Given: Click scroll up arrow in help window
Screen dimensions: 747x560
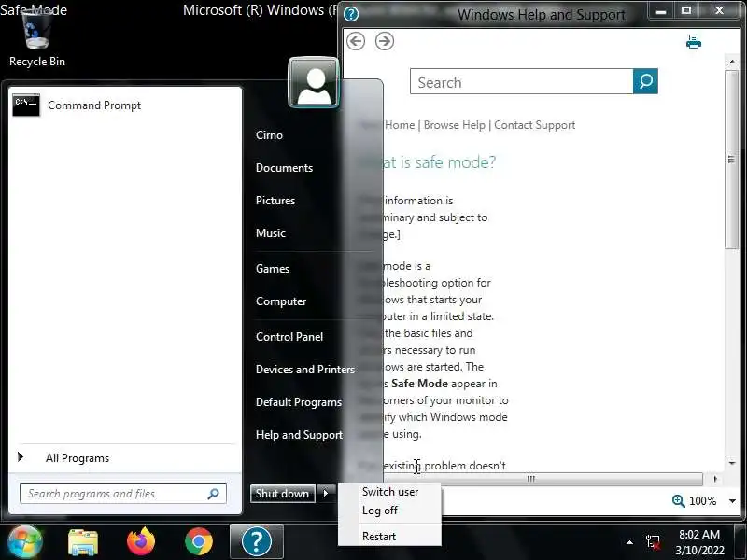Looking at the screenshot, I should (731, 62).
